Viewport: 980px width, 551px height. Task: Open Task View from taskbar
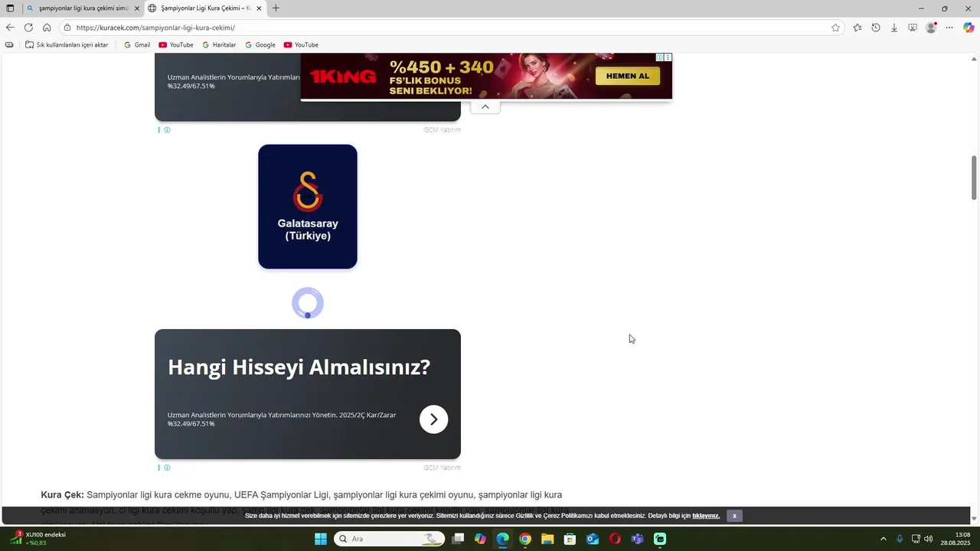pyautogui.click(x=458, y=539)
